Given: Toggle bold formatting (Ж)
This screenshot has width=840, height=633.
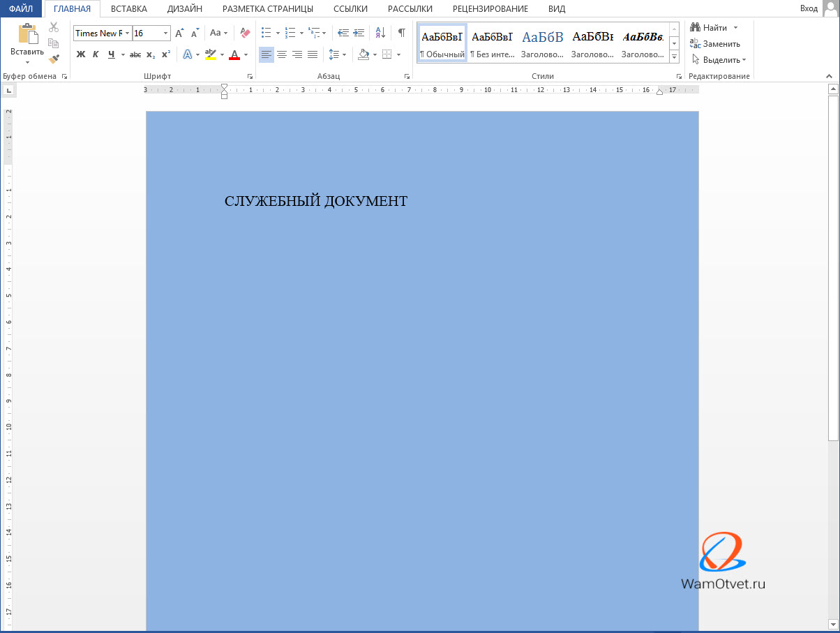Looking at the screenshot, I should point(80,54).
